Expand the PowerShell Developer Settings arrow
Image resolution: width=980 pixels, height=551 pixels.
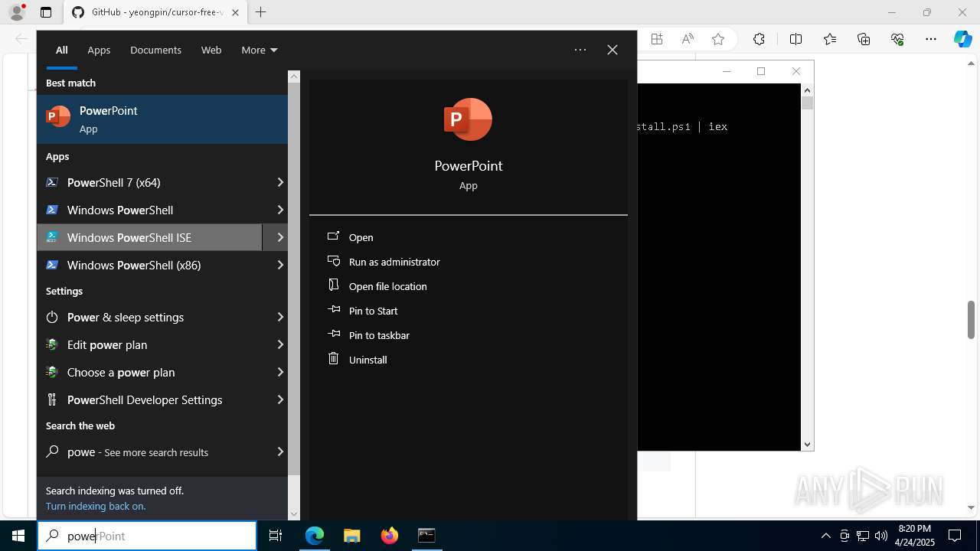[280, 399]
